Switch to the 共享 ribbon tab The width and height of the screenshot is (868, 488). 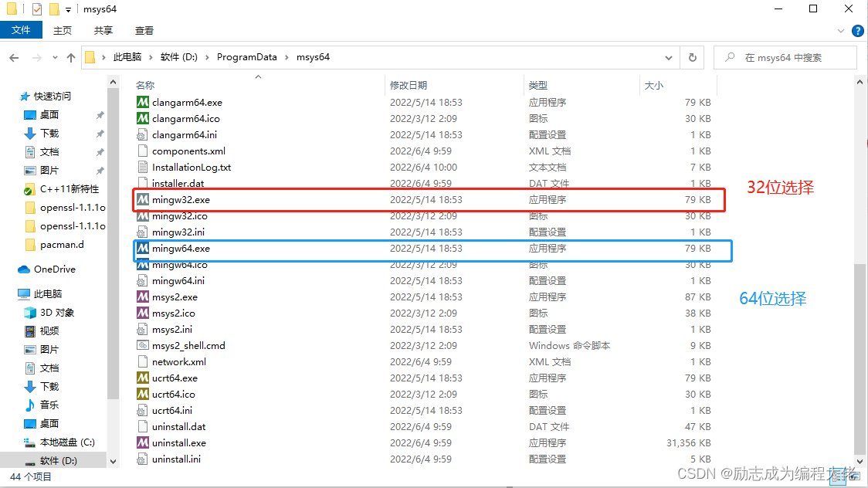pyautogui.click(x=103, y=30)
